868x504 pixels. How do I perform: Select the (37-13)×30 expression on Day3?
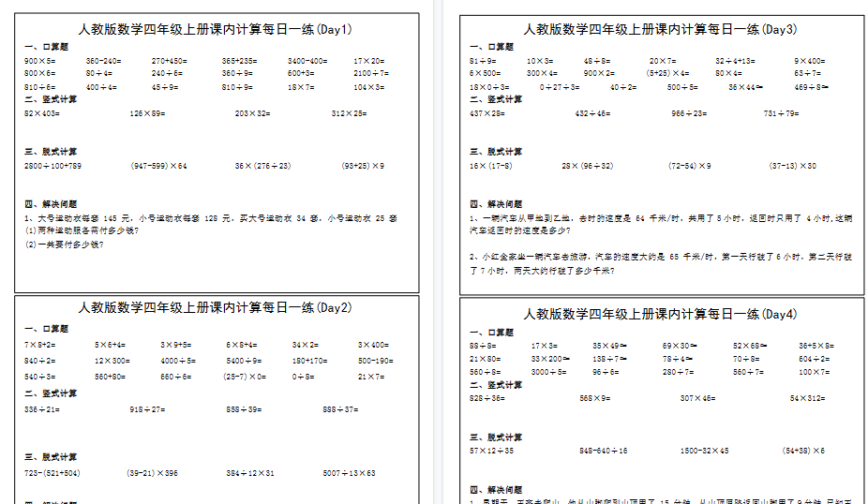tap(792, 166)
